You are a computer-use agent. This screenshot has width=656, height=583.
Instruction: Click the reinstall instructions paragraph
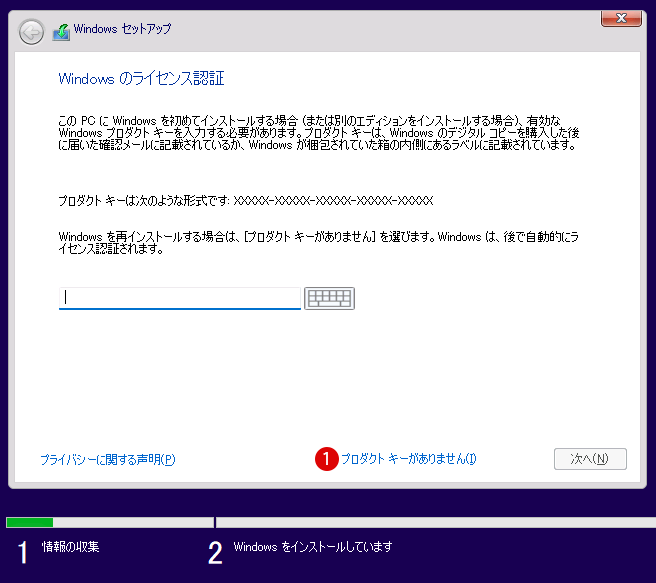318,243
